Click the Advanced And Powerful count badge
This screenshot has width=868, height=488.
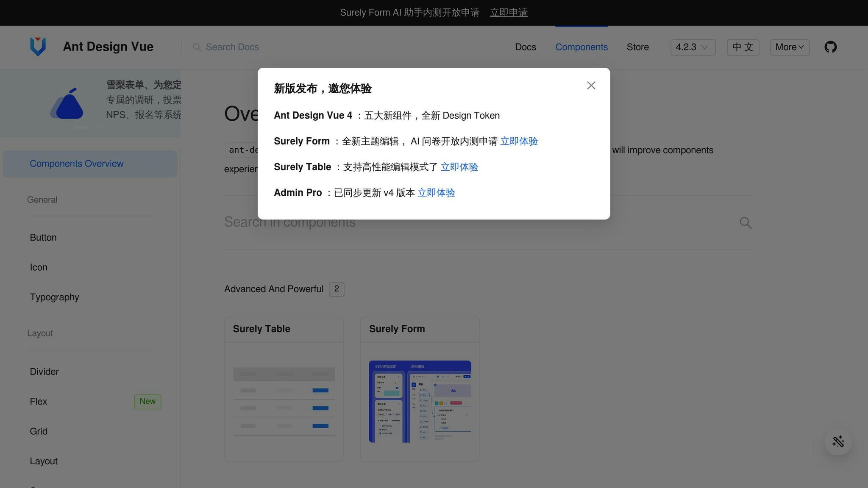(x=337, y=289)
